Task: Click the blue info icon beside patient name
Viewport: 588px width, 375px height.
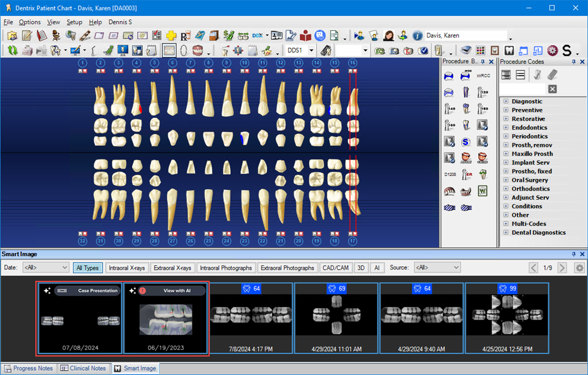Action: point(417,36)
